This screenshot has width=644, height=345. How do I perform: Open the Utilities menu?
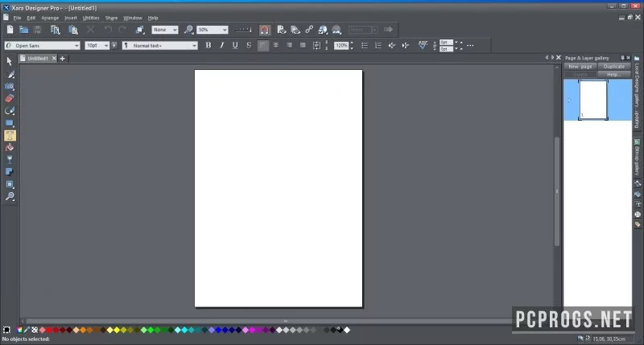coord(91,18)
